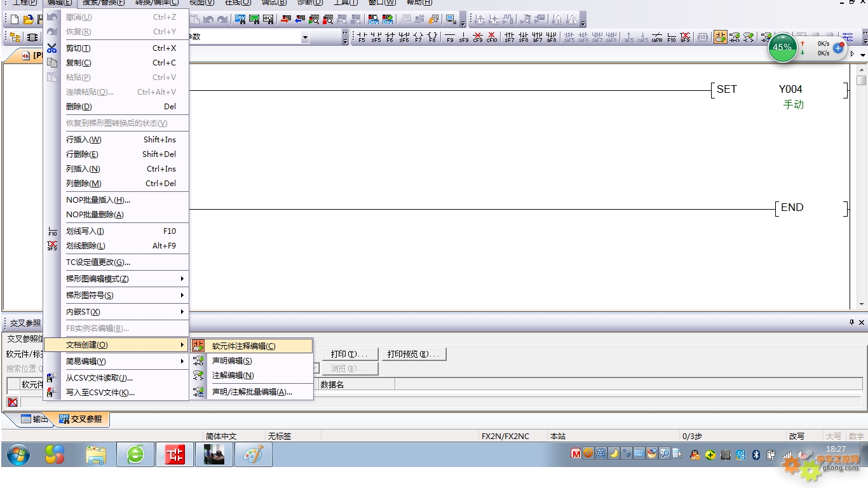This screenshot has height=488, width=868.
Task: Select 复制(C) from edit menu
Action: (x=116, y=63)
